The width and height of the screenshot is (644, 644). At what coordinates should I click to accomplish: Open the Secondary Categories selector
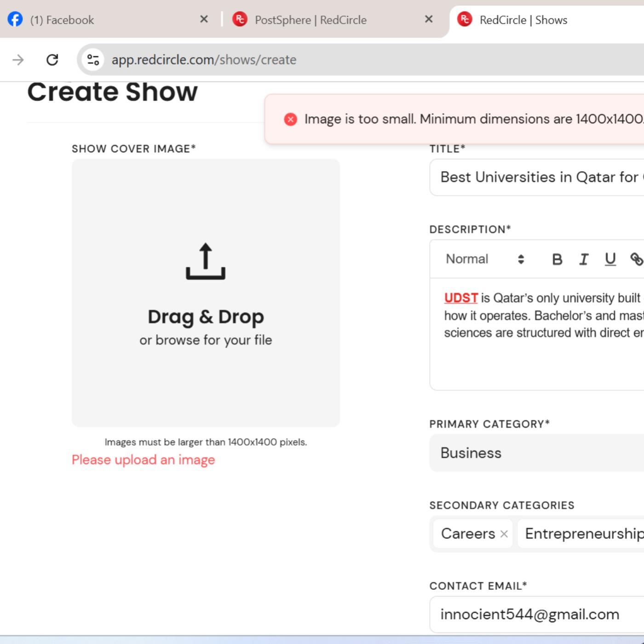[x=537, y=534]
